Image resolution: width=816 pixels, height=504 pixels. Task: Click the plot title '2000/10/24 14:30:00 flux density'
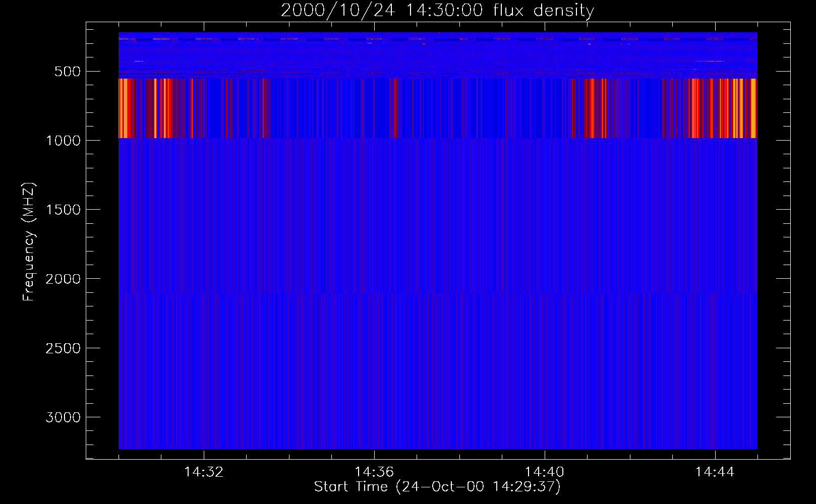pos(437,11)
